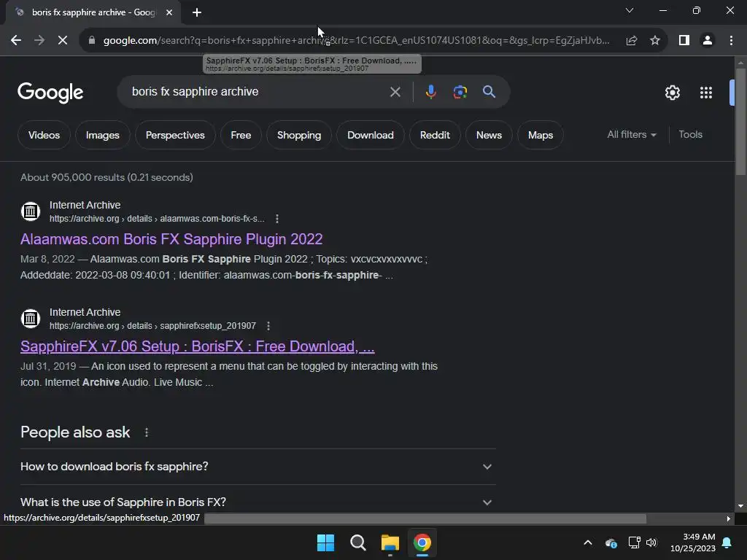Go back to the previous page
Image resolution: width=747 pixels, height=560 pixels.
16,41
